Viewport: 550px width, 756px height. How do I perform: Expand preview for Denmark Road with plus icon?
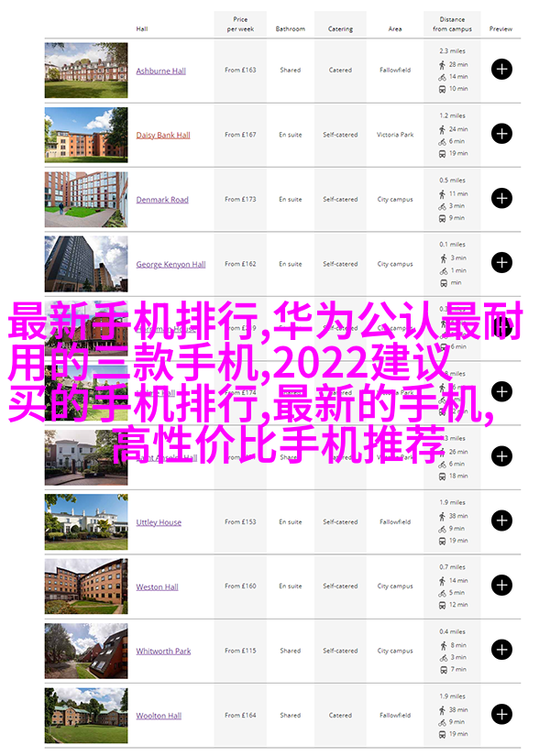[501, 199]
